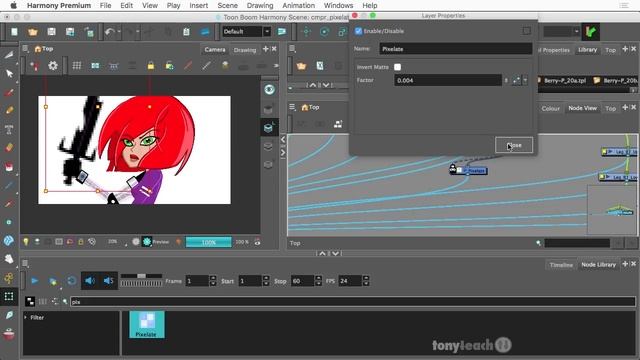Click the Rotate tool icon in top toolbar
The height and width of the screenshot is (360, 640).
[324, 32]
